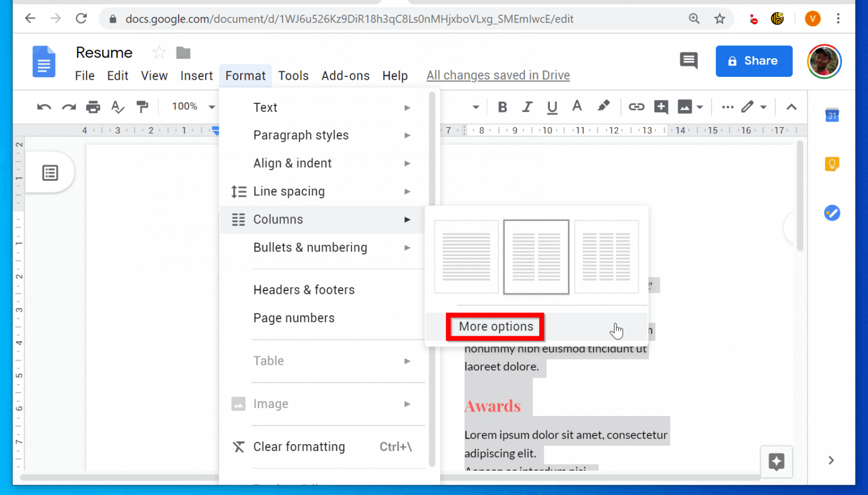Select the Paint format roller icon
Screen dimensions: 868x495
click(142, 107)
